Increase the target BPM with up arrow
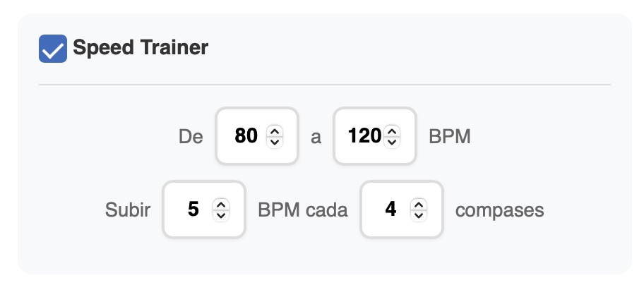Image resolution: width=644 pixels, height=285 pixels. 393,131
